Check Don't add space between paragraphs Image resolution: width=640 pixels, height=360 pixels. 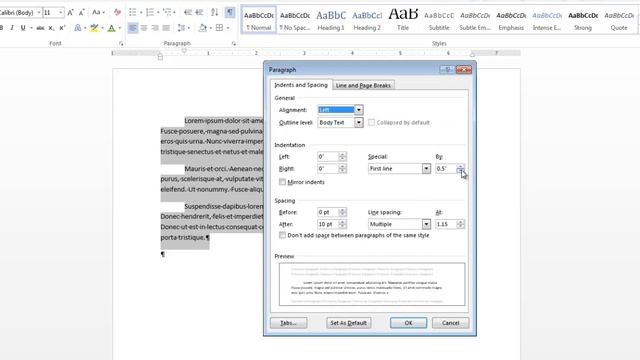tap(282, 236)
